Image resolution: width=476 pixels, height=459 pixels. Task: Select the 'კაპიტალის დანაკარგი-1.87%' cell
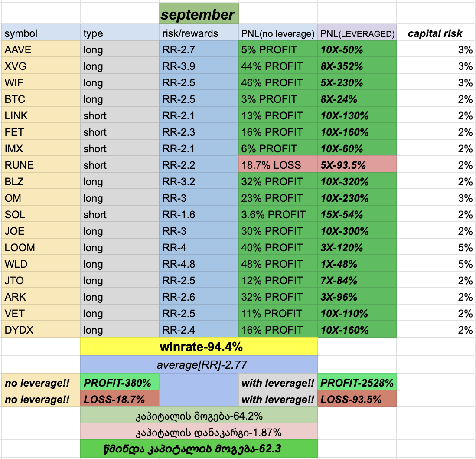(x=199, y=433)
